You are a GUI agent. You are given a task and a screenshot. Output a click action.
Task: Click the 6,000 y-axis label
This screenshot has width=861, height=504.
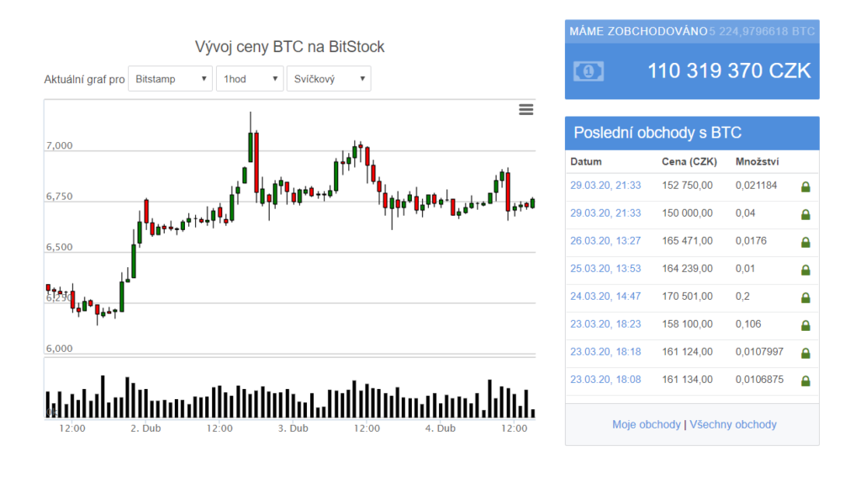pyautogui.click(x=60, y=349)
